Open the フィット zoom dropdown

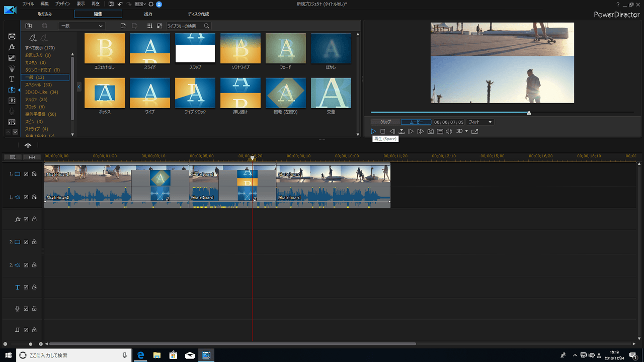pos(480,122)
